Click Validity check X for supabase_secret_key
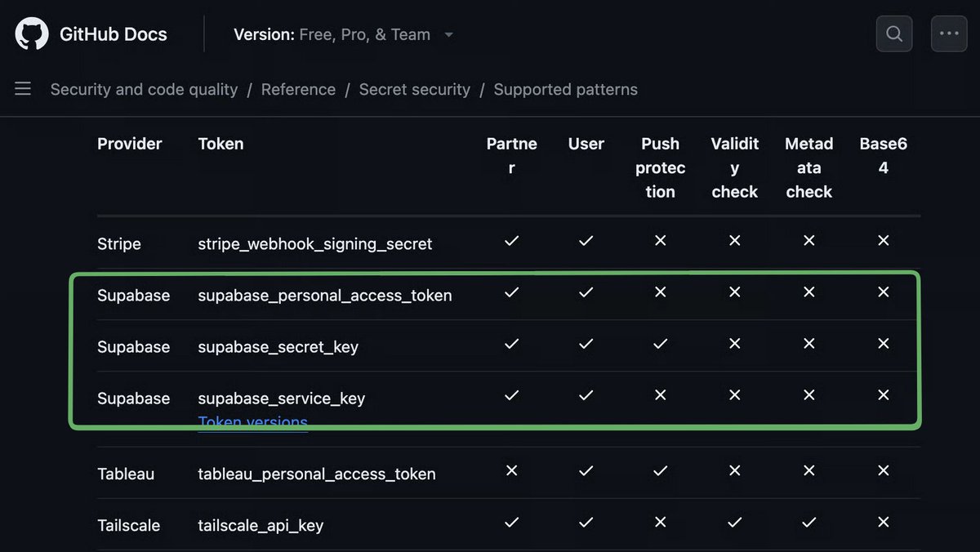The image size is (980, 552). tap(735, 344)
